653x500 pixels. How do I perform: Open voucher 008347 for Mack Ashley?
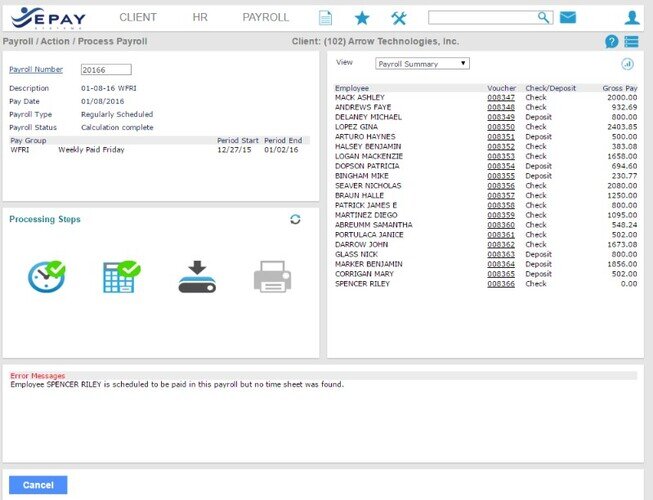[x=501, y=97]
